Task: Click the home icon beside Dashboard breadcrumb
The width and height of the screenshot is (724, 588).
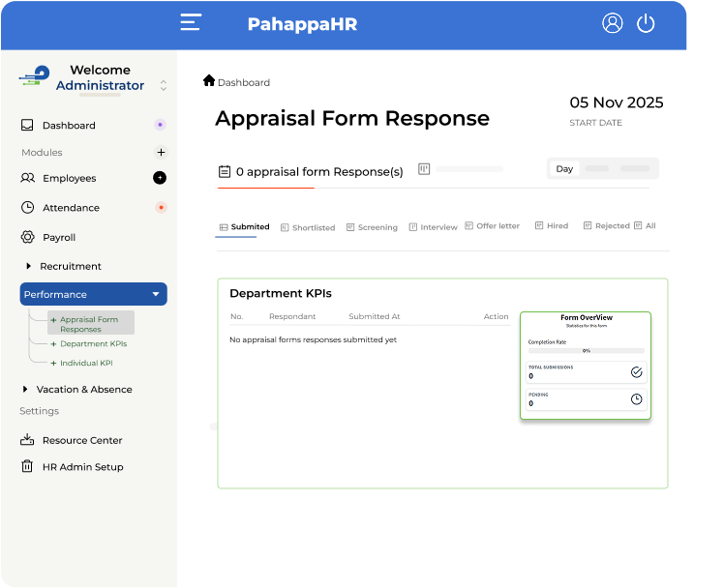Action: tap(208, 81)
